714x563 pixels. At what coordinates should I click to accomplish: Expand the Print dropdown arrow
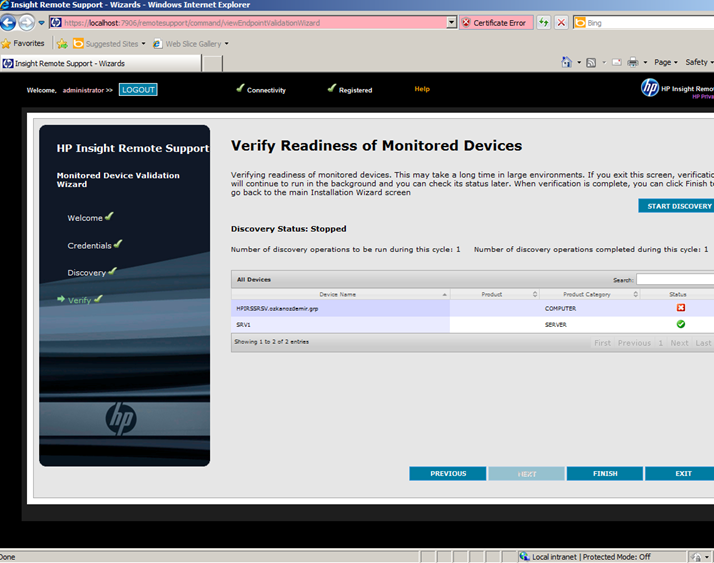(645, 62)
